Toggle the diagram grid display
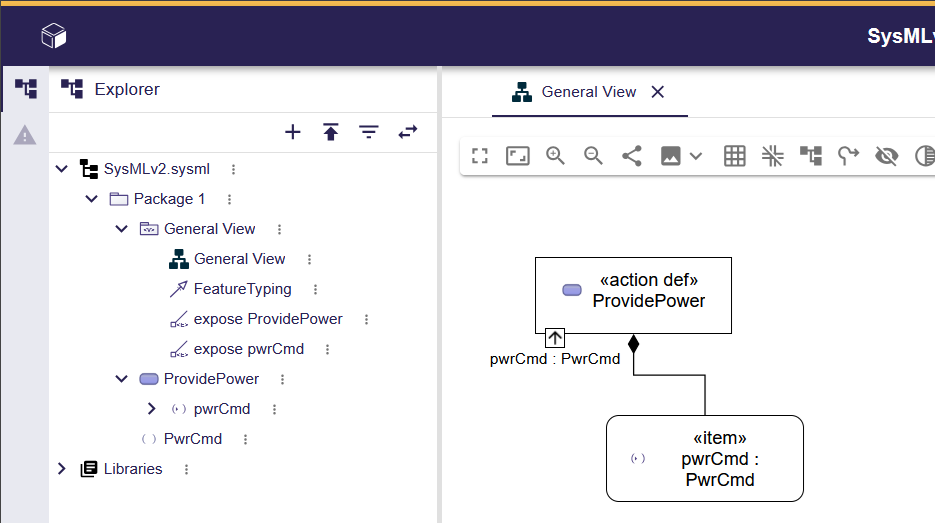 pyautogui.click(x=735, y=156)
